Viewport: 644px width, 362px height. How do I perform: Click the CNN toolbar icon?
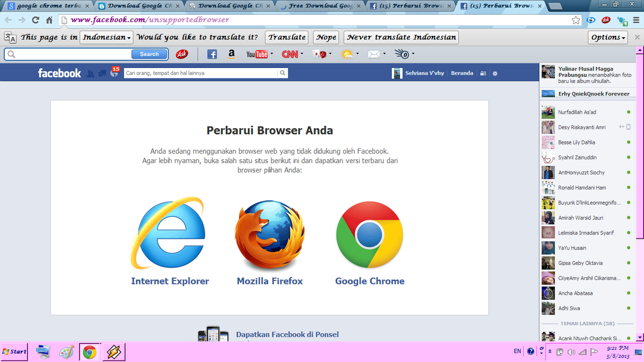point(290,54)
